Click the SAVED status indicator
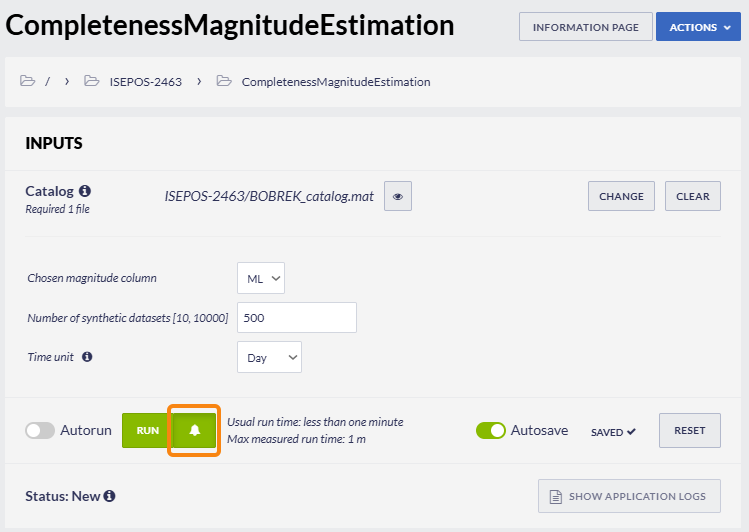The height and width of the screenshot is (532, 749). click(x=613, y=432)
